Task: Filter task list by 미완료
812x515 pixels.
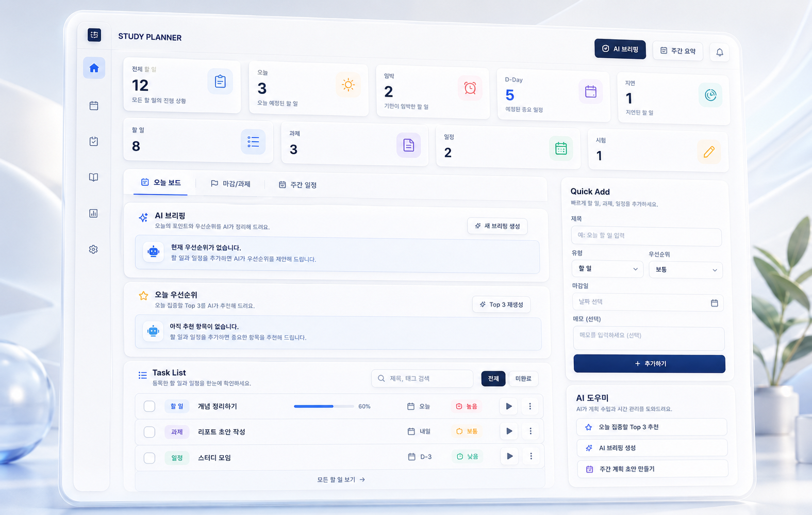Action: click(523, 379)
